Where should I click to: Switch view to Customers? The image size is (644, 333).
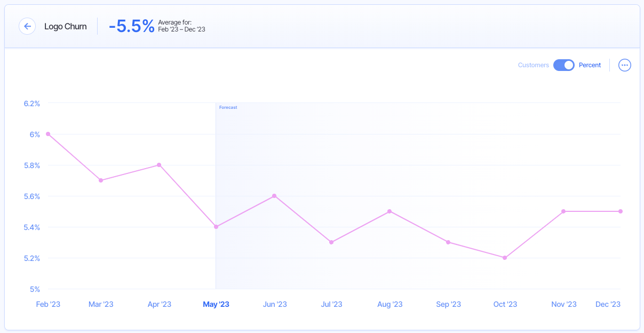pyautogui.click(x=533, y=65)
